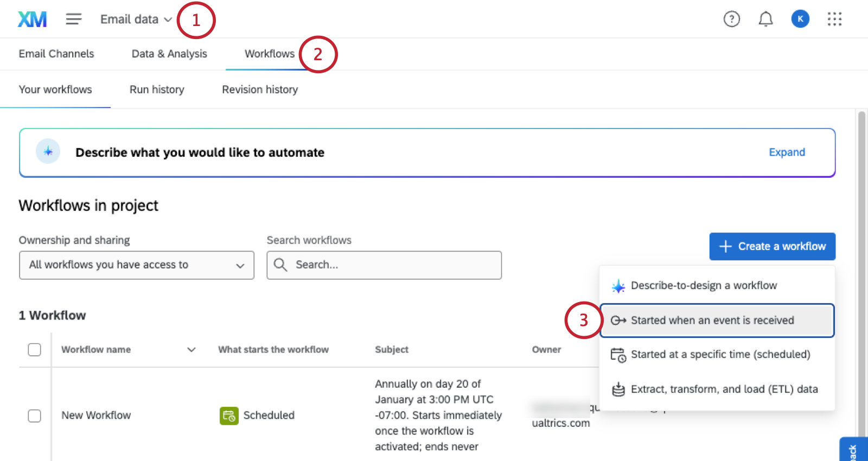This screenshot has height=461, width=868.
Task: Choose Started at a specific time (scheduled)
Action: tap(717, 355)
